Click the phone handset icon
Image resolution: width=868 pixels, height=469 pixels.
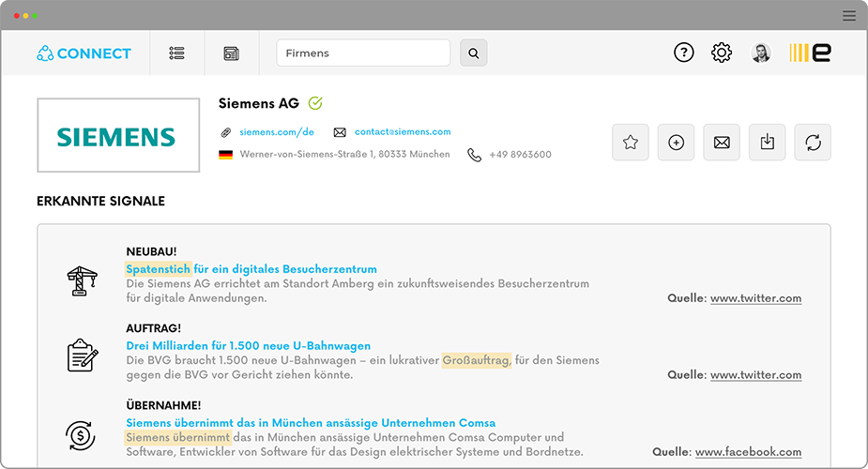tap(475, 155)
